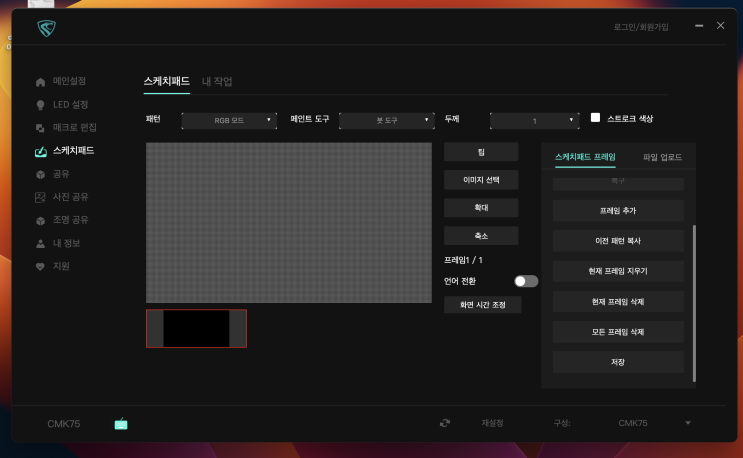Open 공유 sidebar entry
This screenshot has width=743, height=458.
coord(61,174)
